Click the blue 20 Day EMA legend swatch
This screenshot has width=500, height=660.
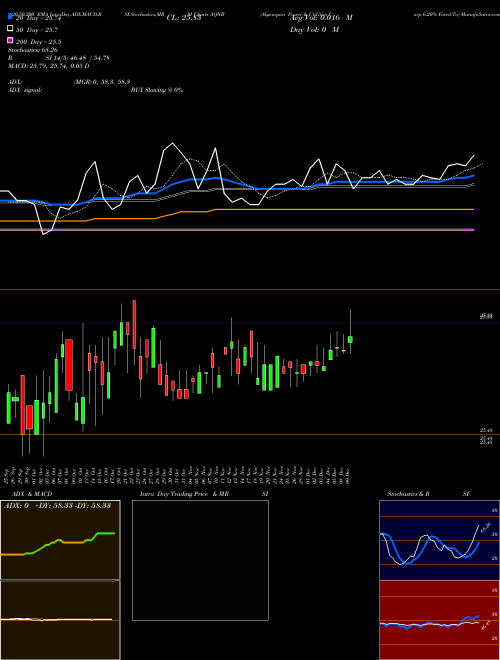coord(10,17)
